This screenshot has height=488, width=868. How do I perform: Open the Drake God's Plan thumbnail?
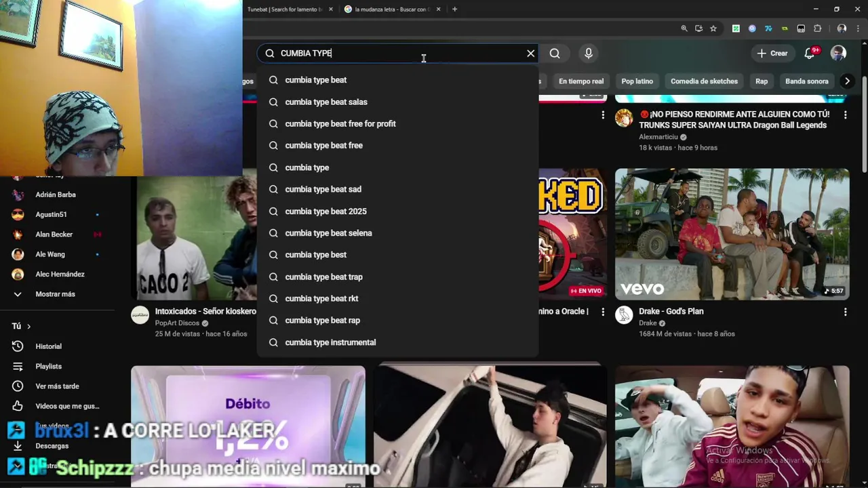point(732,234)
